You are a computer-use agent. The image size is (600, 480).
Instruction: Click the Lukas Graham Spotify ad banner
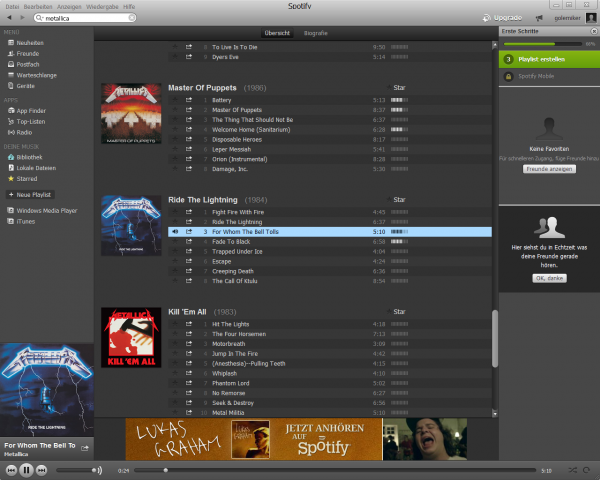[296, 439]
